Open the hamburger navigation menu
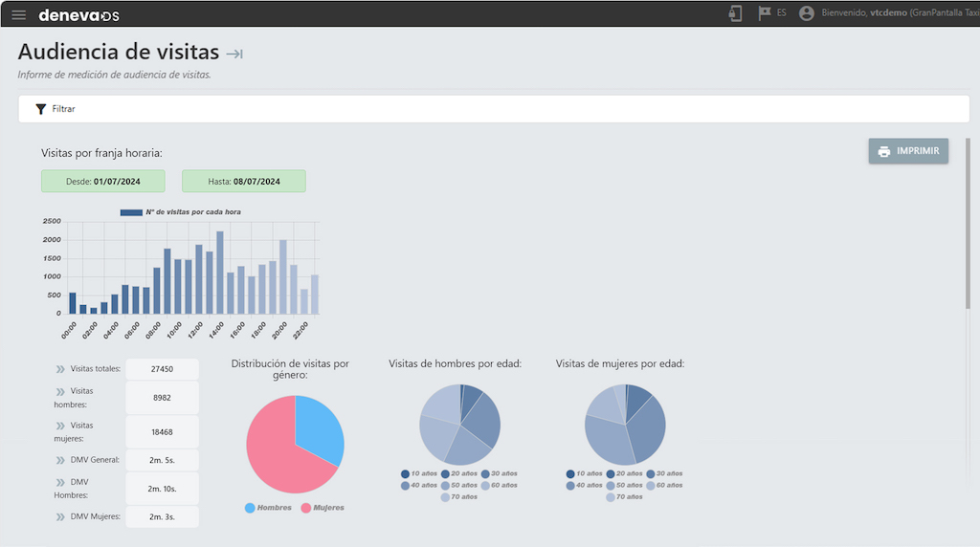The image size is (980, 547). [x=18, y=14]
